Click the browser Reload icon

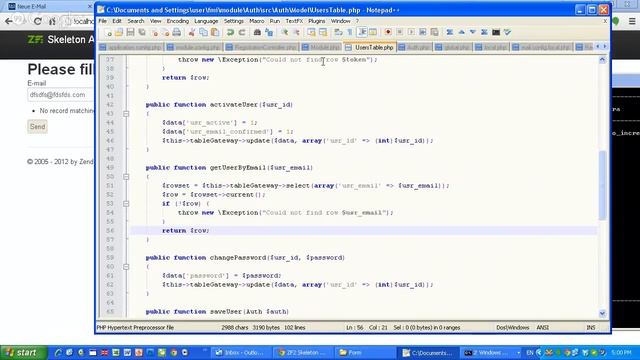point(38,21)
